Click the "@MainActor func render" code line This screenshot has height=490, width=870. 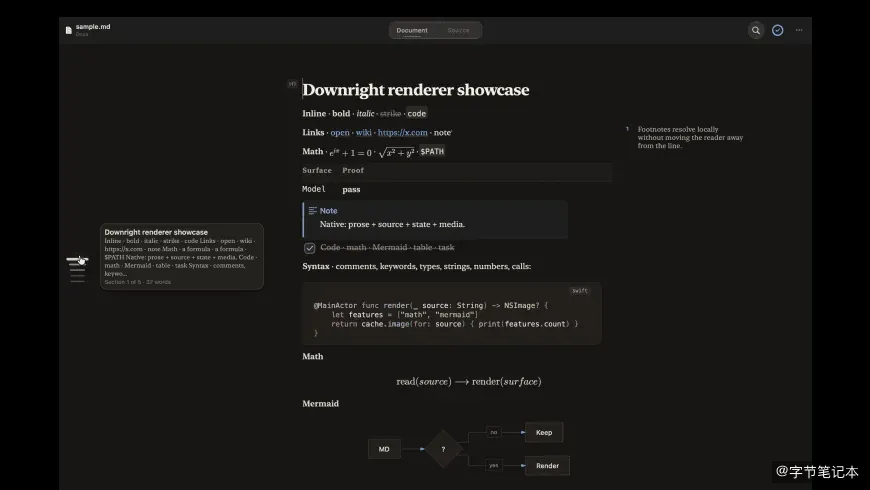[x=431, y=305]
